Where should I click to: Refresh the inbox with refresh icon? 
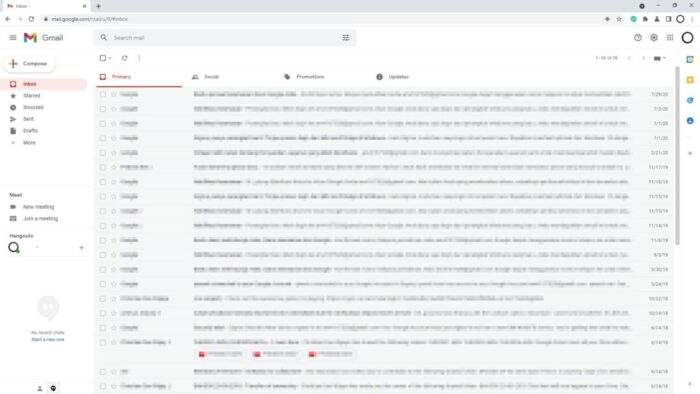click(125, 58)
